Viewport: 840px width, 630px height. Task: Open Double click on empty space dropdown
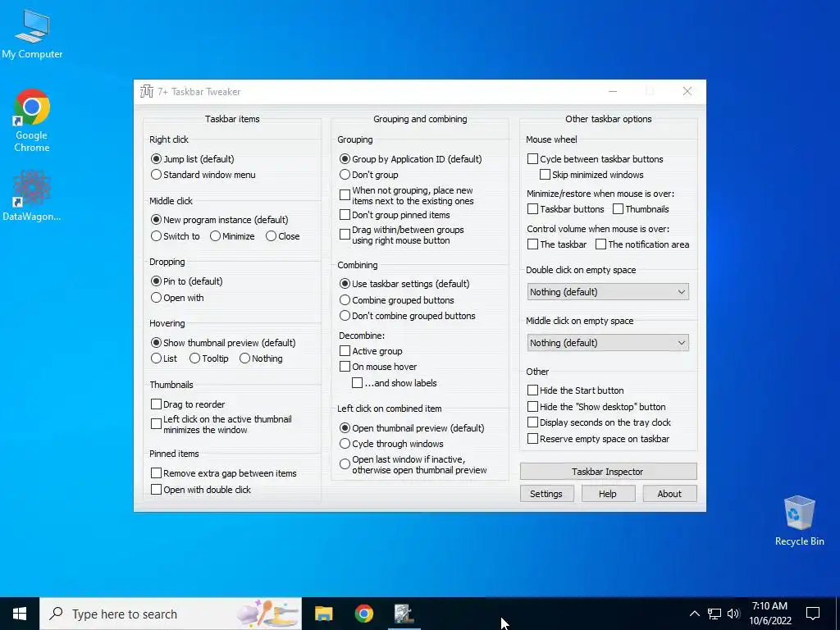coord(608,292)
